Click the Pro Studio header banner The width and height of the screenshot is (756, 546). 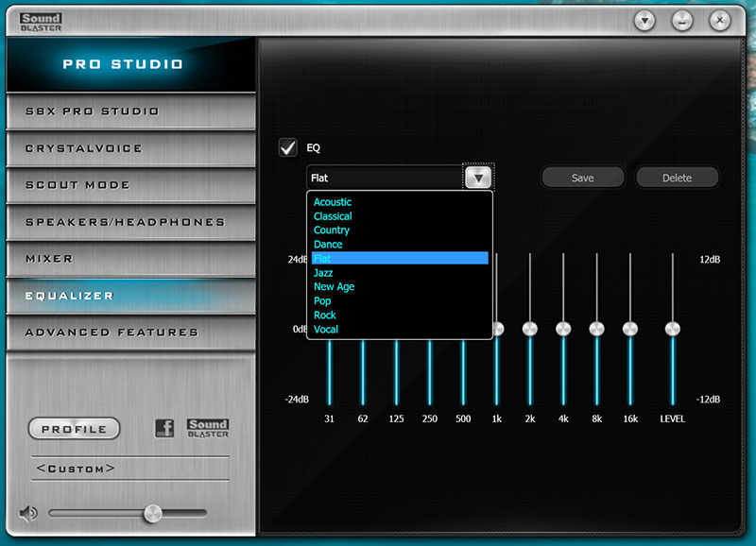(130, 64)
